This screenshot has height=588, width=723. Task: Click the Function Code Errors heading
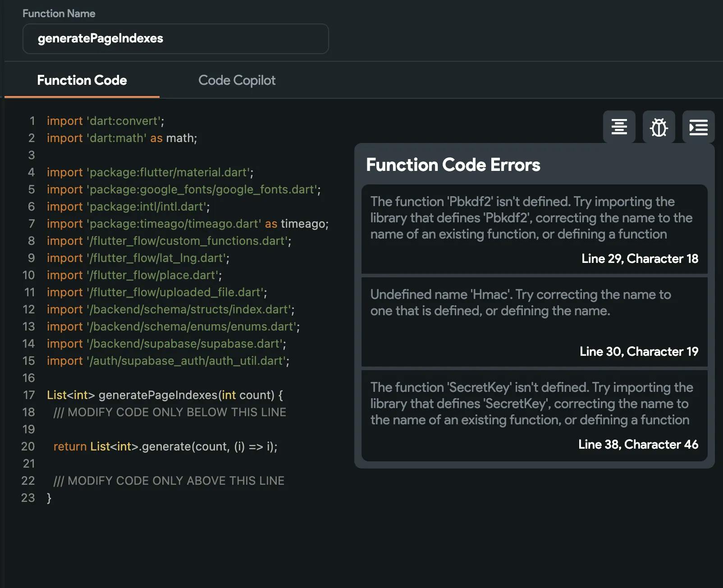(x=453, y=165)
